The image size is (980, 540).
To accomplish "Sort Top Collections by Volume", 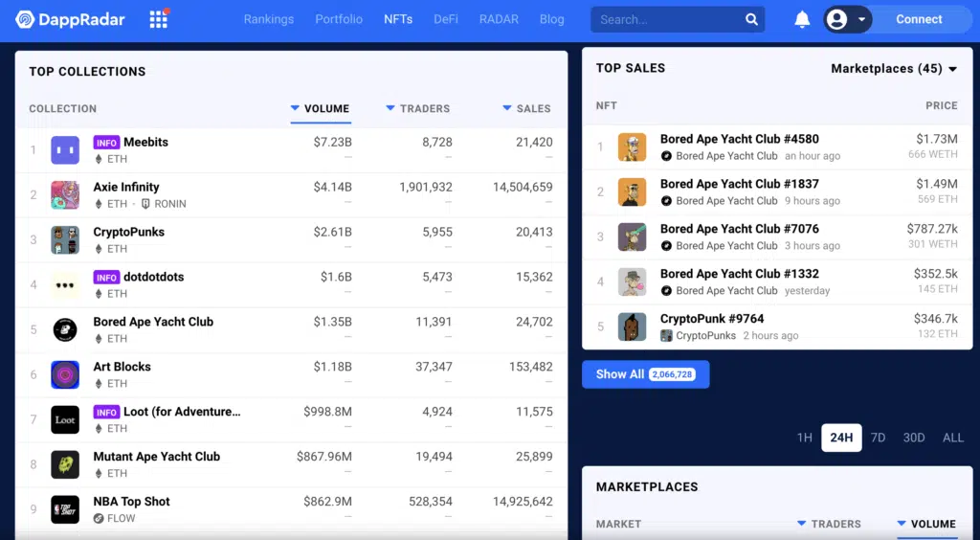I will click(x=320, y=109).
